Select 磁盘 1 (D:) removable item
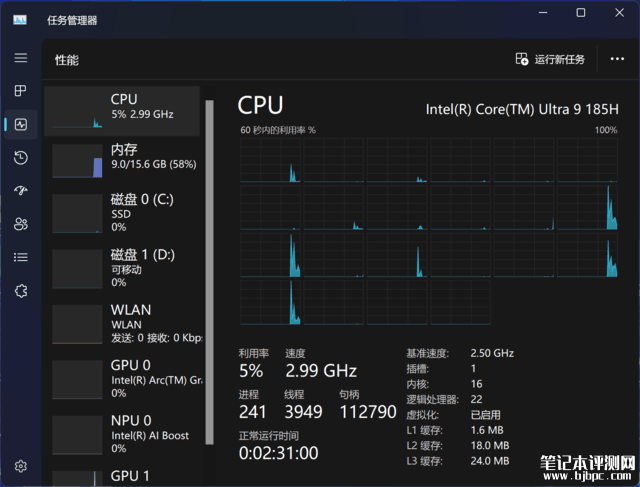This screenshot has width=640, height=487. (x=122, y=268)
